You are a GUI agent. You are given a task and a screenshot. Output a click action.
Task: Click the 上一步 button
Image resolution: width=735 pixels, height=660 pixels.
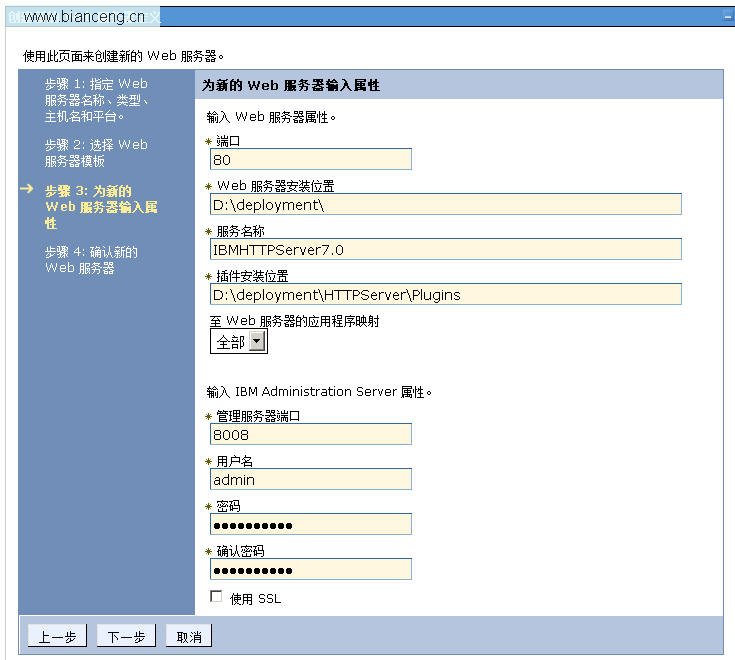pyautogui.click(x=57, y=636)
